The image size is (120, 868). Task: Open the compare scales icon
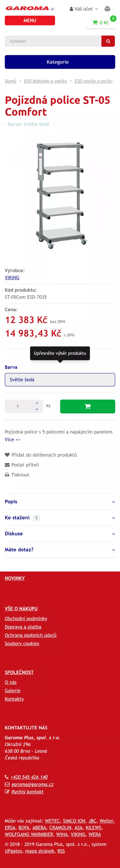pyautogui.click(x=108, y=9)
